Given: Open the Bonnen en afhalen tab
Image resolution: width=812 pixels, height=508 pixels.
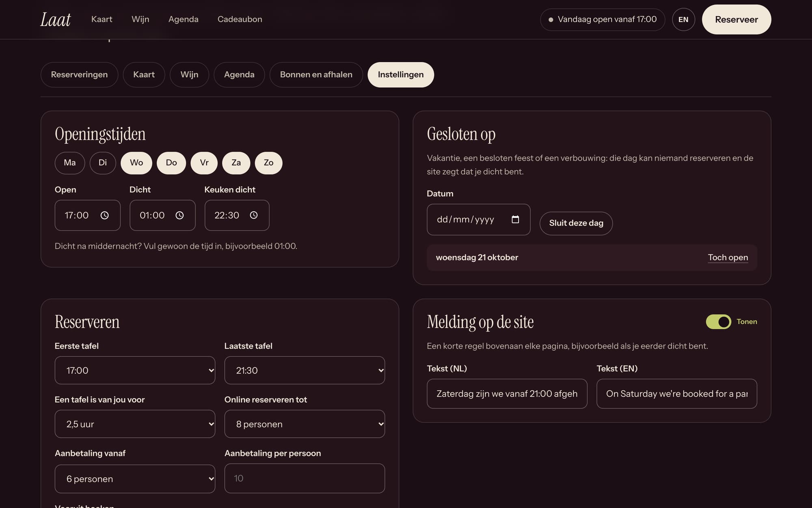Looking at the screenshot, I should [x=316, y=75].
